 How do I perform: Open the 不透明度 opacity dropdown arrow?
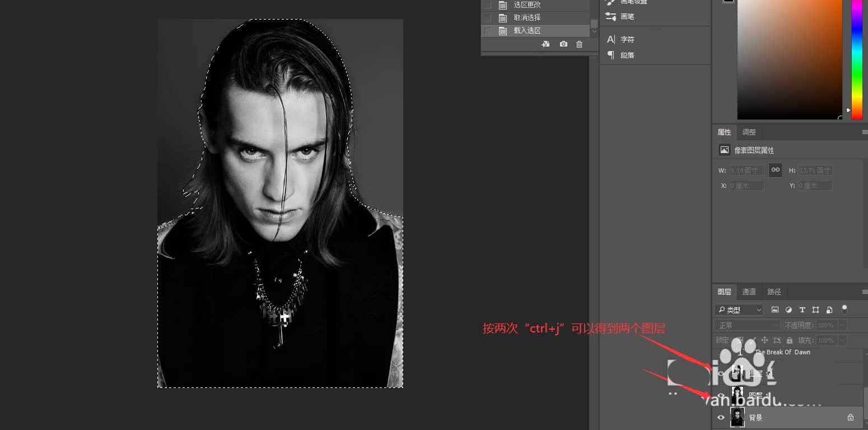pyautogui.click(x=842, y=325)
